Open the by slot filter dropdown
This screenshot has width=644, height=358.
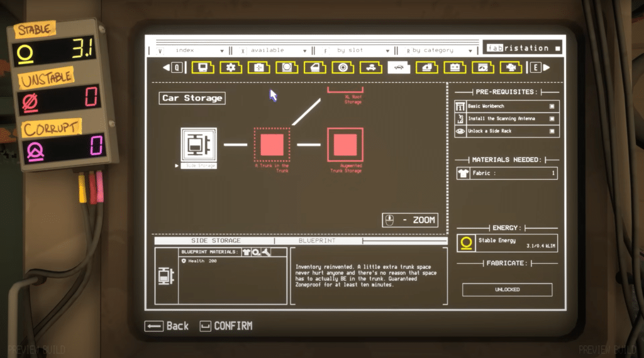pos(355,50)
